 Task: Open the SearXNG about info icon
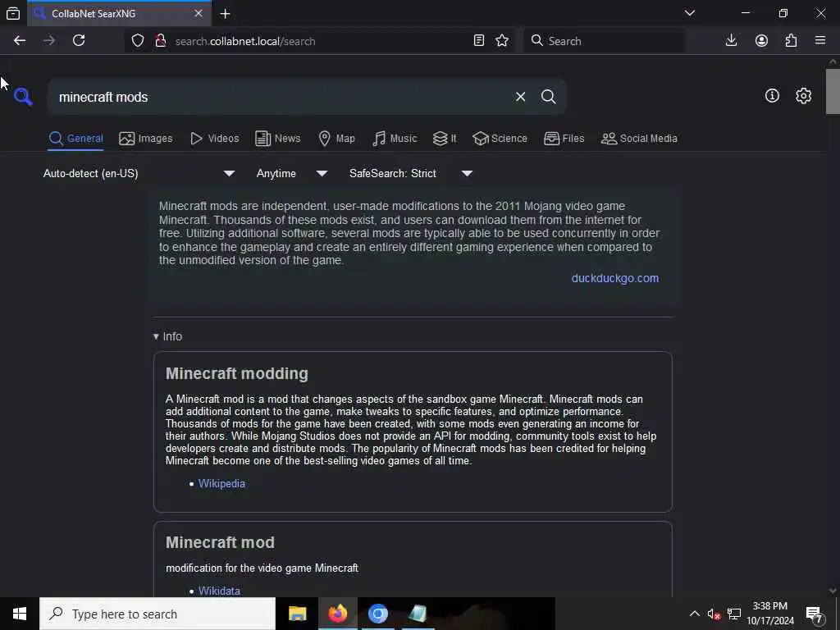coord(772,96)
